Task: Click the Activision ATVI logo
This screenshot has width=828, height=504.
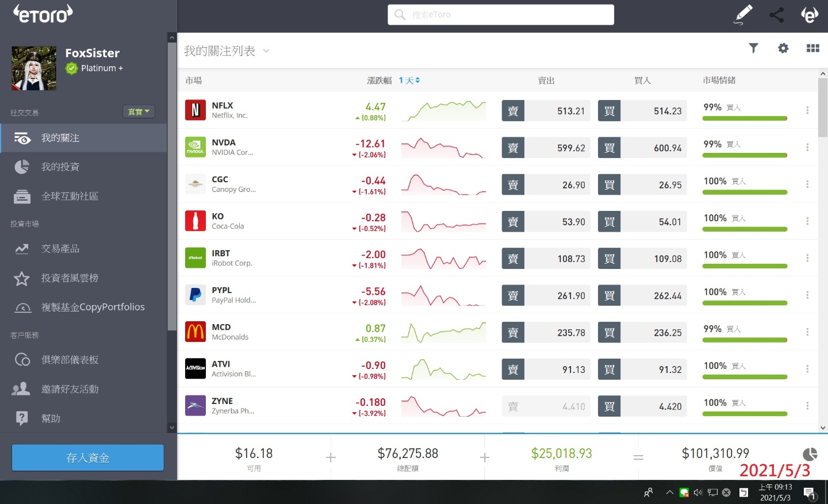Action: [195, 368]
